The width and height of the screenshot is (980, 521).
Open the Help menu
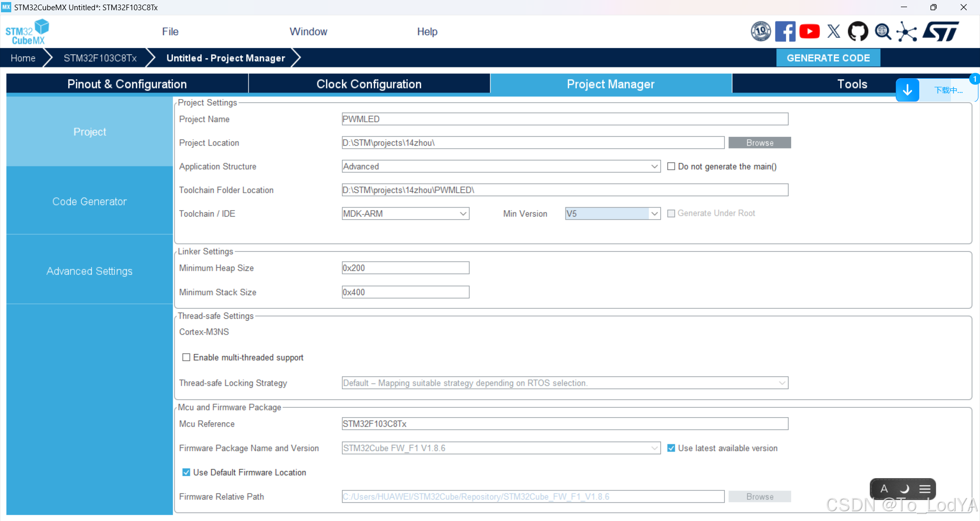427,32
